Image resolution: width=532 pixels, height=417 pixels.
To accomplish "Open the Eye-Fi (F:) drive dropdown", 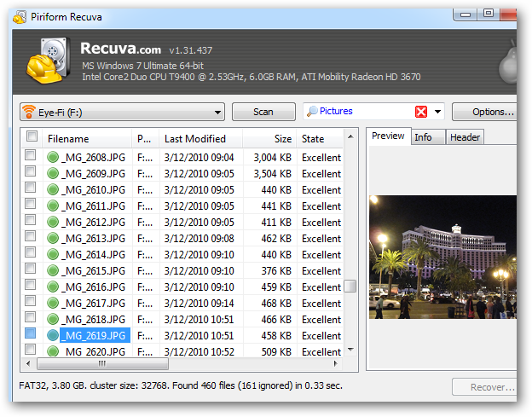I will point(217,112).
